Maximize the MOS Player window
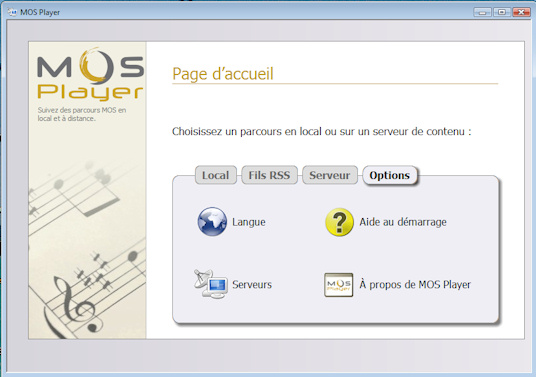Screen dimensions: 536x377 (x=502, y=12)
